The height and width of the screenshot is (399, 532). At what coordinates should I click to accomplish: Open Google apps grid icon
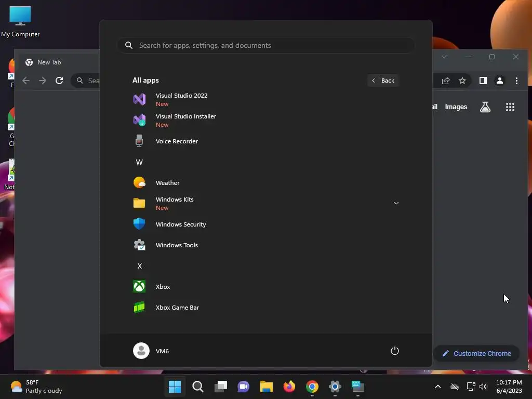510,107
